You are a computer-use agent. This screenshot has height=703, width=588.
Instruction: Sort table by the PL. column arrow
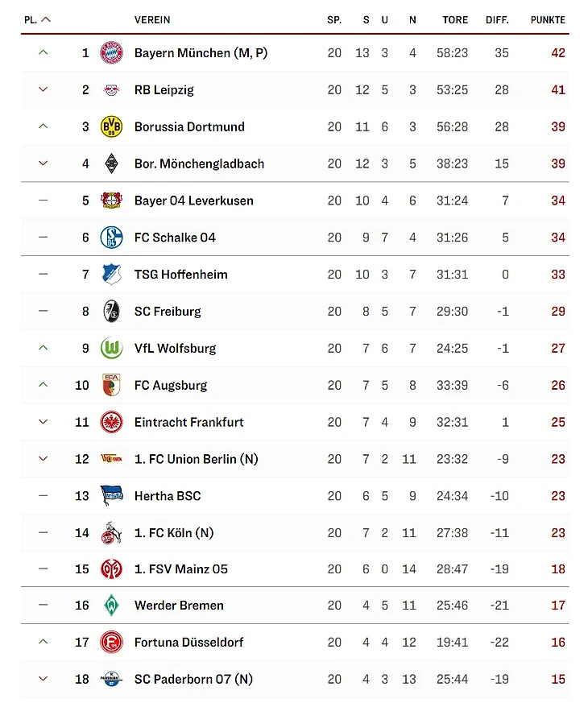46,20
